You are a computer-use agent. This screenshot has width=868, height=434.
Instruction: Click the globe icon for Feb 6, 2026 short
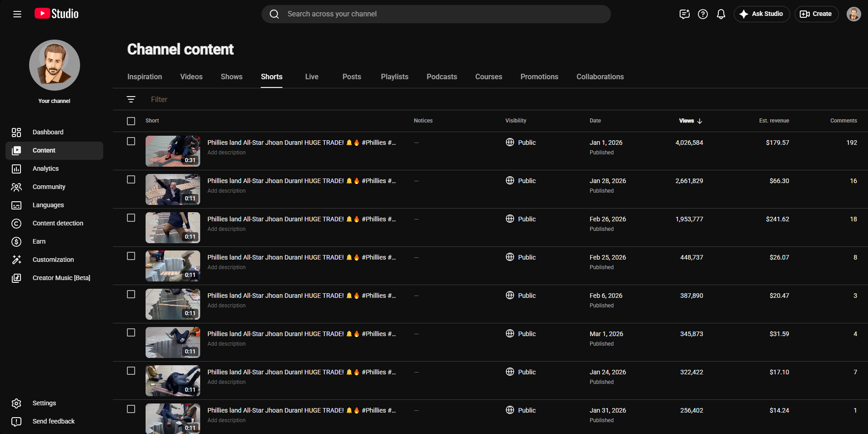click(x=510, y=295)
